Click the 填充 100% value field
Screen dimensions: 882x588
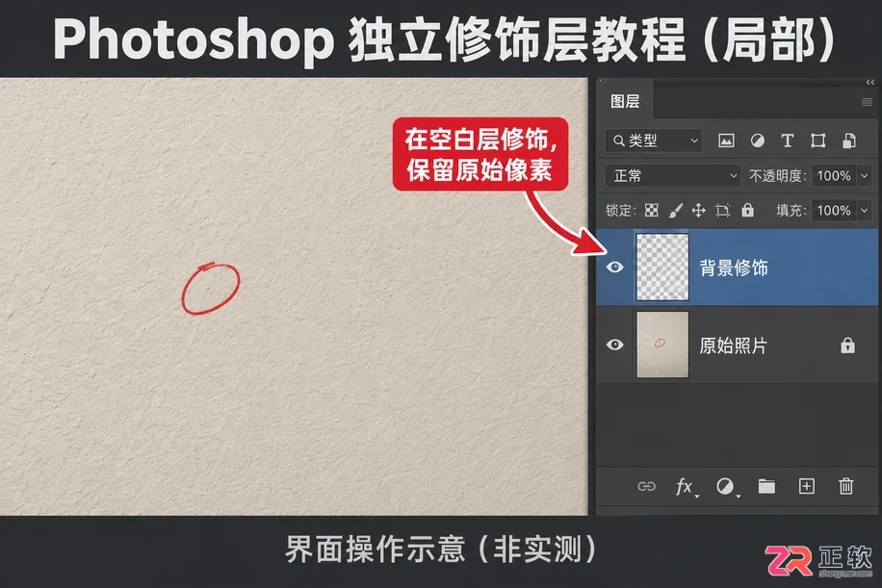tap(834, 210)
